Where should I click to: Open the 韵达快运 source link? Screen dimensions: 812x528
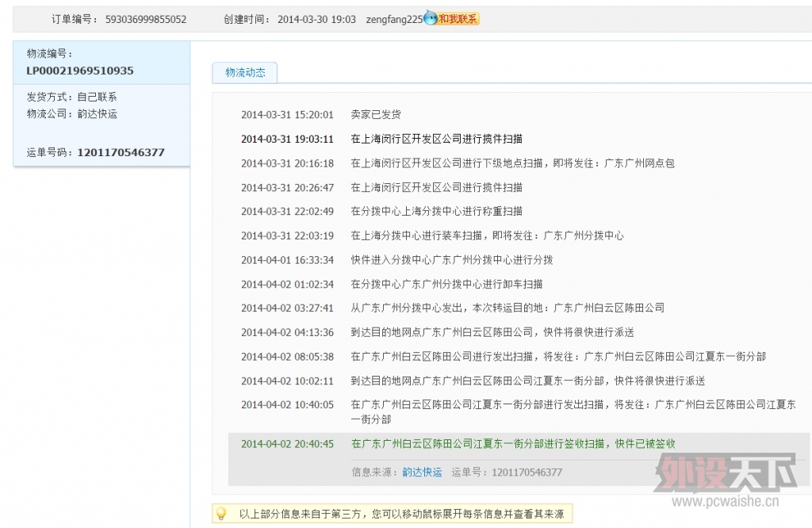[x=422, y=472]
